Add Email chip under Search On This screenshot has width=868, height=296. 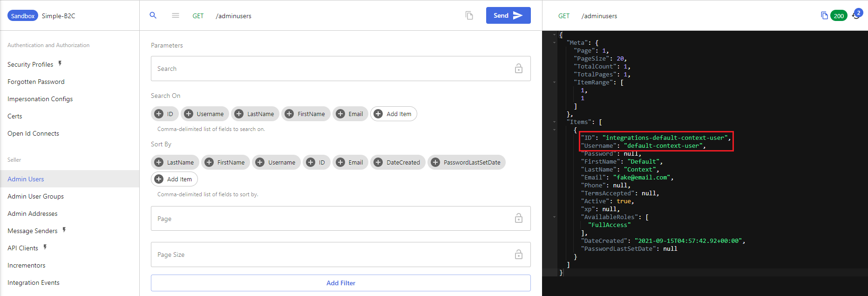(350, 114)
